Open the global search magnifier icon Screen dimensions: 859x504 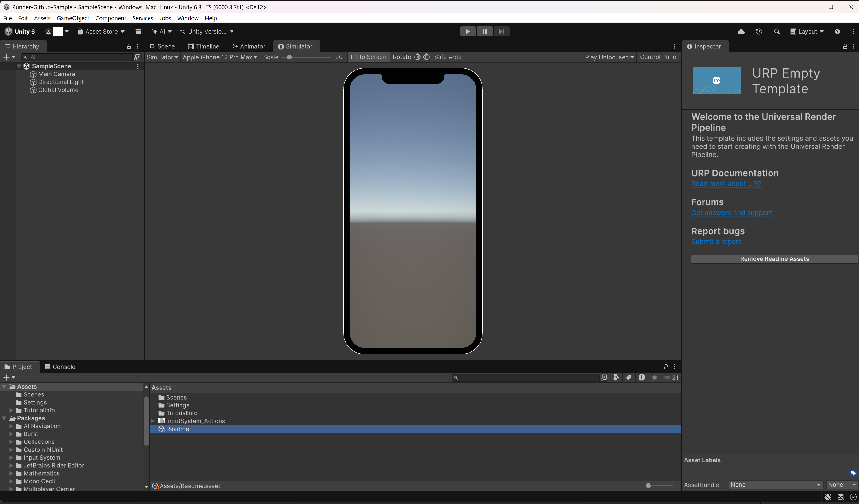(x=778, y=31)
